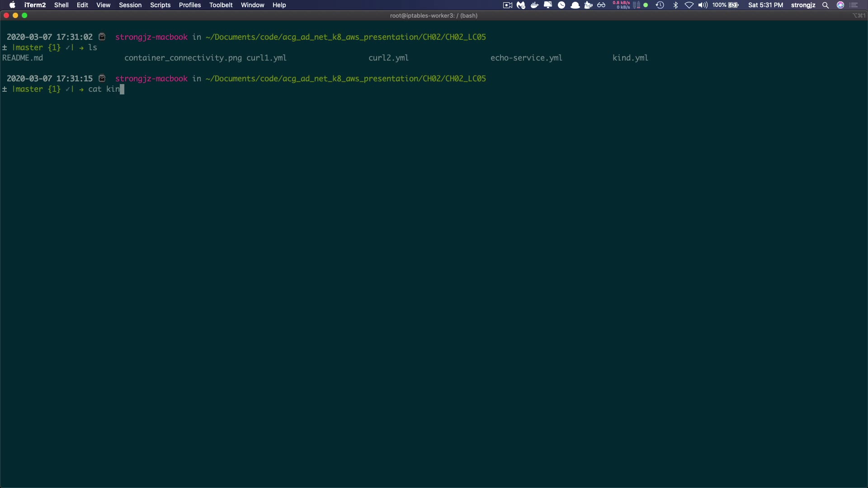Open Spotlight search magnifier

(826, 5)
